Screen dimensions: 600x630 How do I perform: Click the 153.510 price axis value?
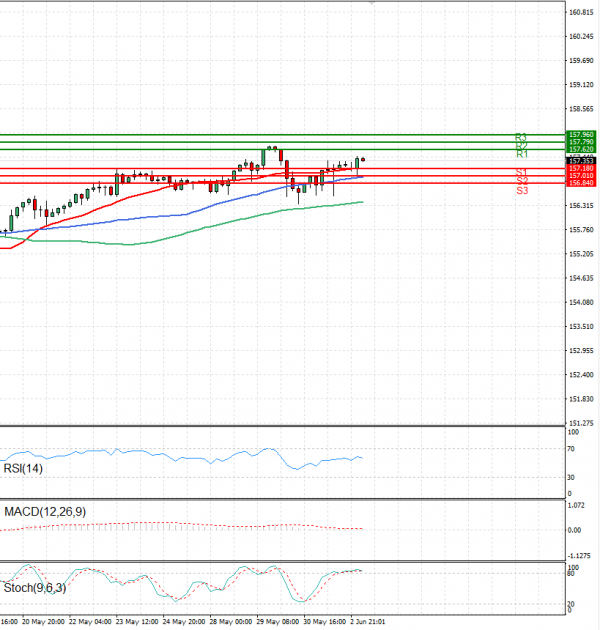581,327
